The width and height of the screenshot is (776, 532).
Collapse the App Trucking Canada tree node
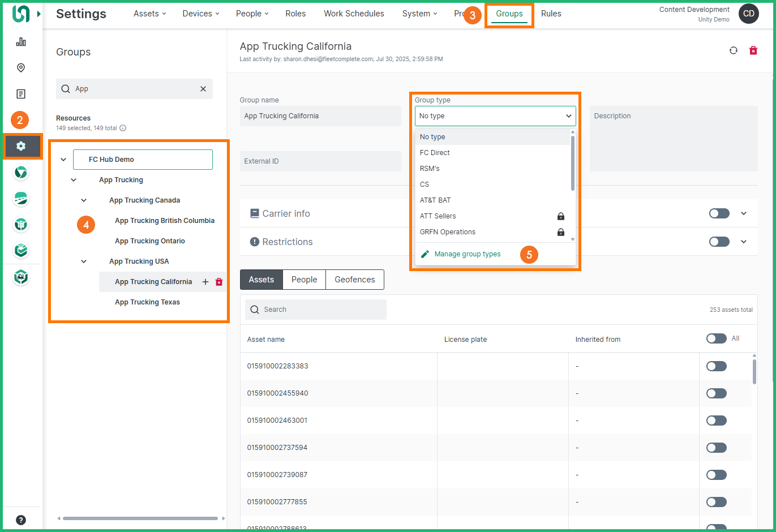pyautogui.click(x=84, y=200)
